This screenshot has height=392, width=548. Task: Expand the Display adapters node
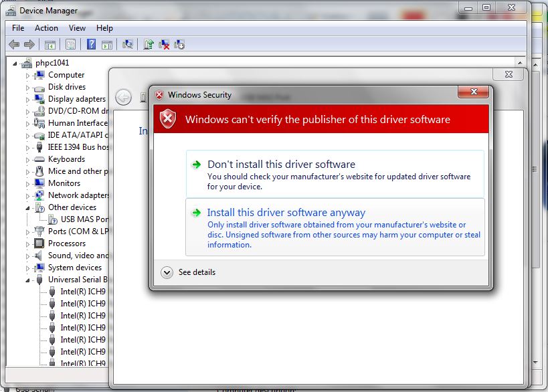(27, 100)
